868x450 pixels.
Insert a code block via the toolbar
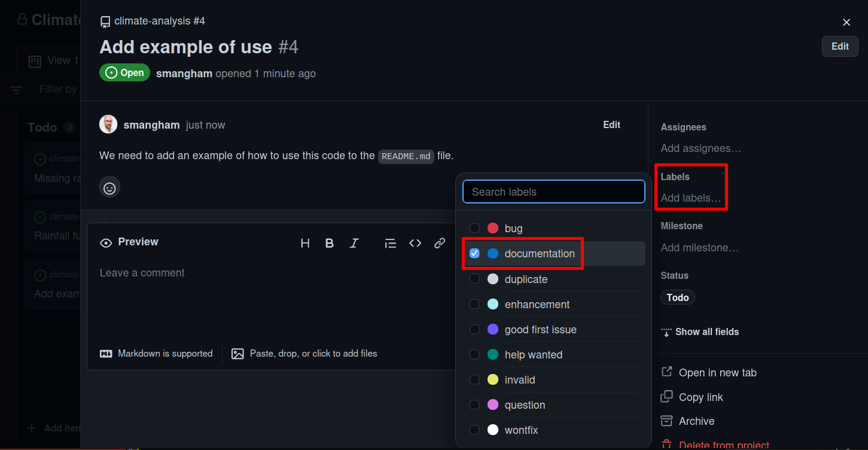(x=415, y=243)
